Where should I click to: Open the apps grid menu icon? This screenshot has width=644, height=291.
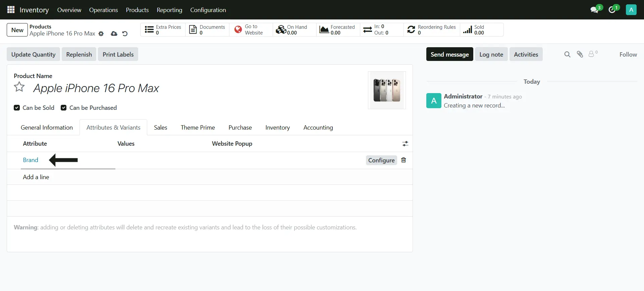(11, 10)
